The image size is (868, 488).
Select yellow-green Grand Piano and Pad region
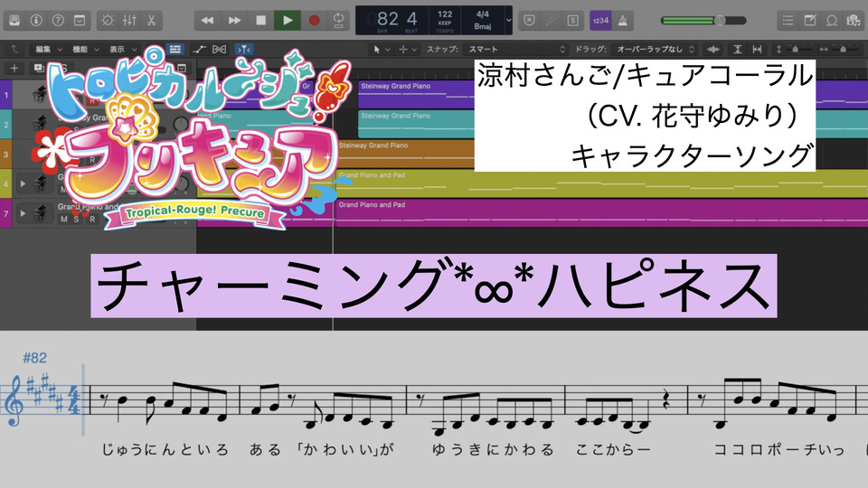click(x=602, y=183)
